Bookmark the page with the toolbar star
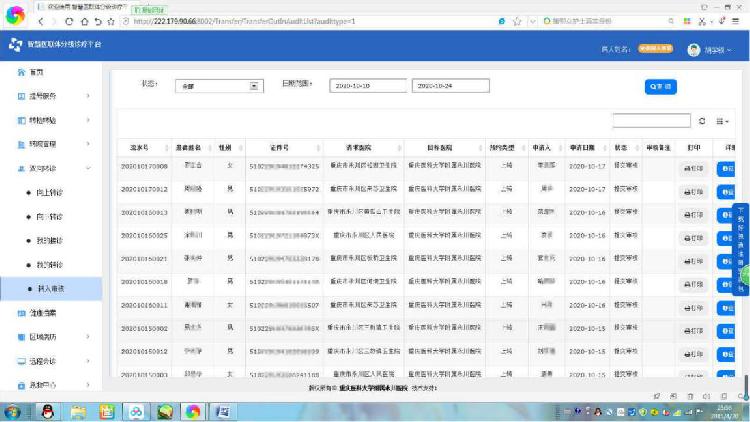This screenshot has width=750, height=422. [x=111, y=22]
